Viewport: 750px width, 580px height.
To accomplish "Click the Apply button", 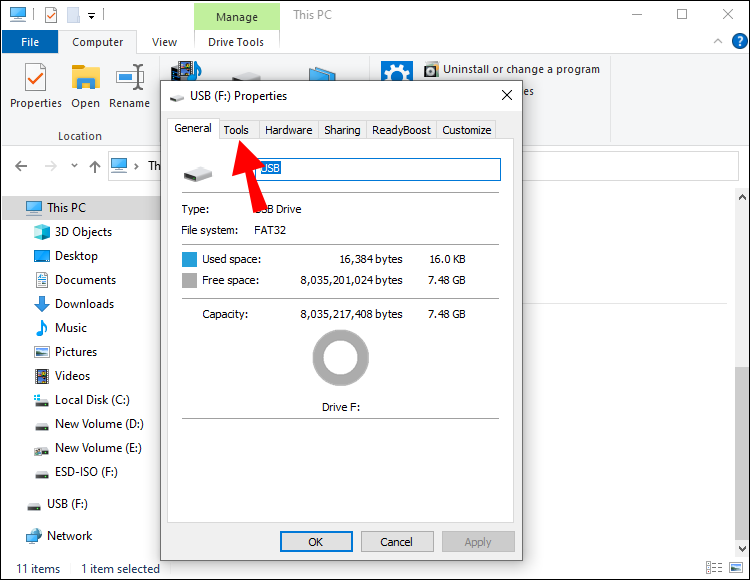I will click(x=478, y=542).
